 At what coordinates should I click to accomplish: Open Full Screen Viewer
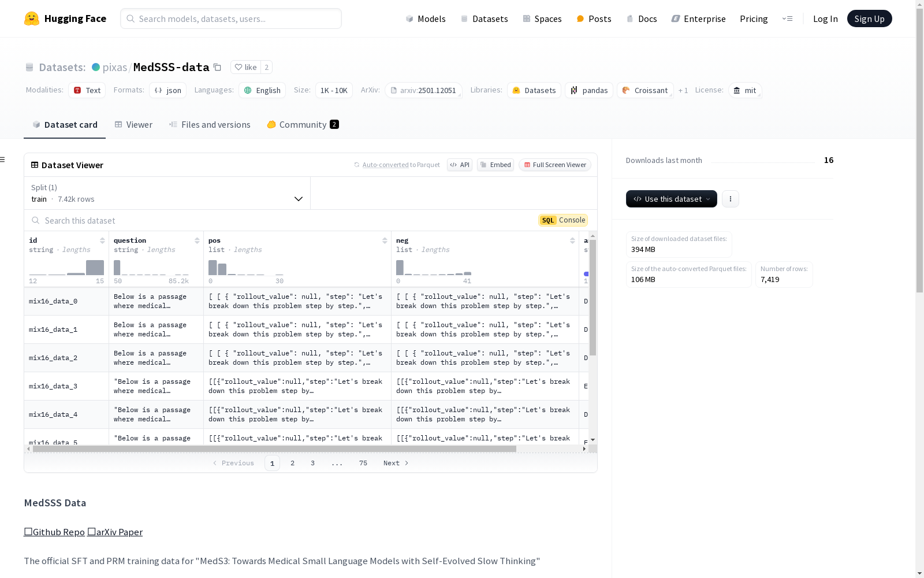coord(555,165)
